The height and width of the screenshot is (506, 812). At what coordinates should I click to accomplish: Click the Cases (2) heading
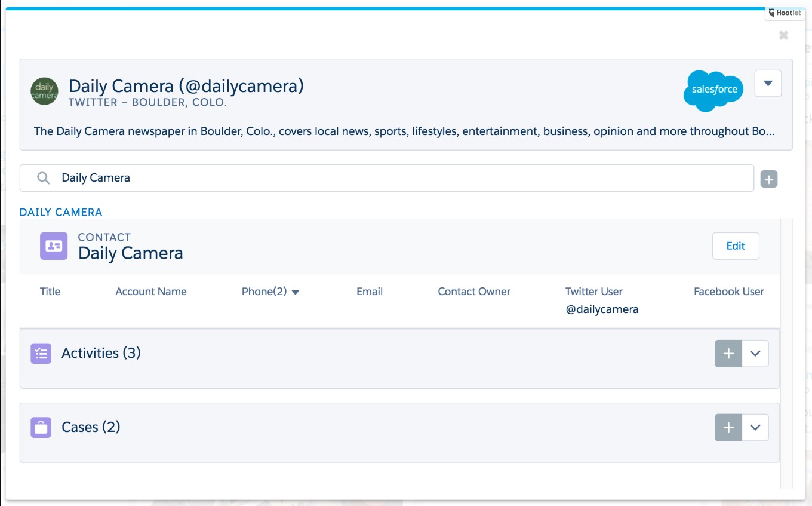(x=91, y=427)
